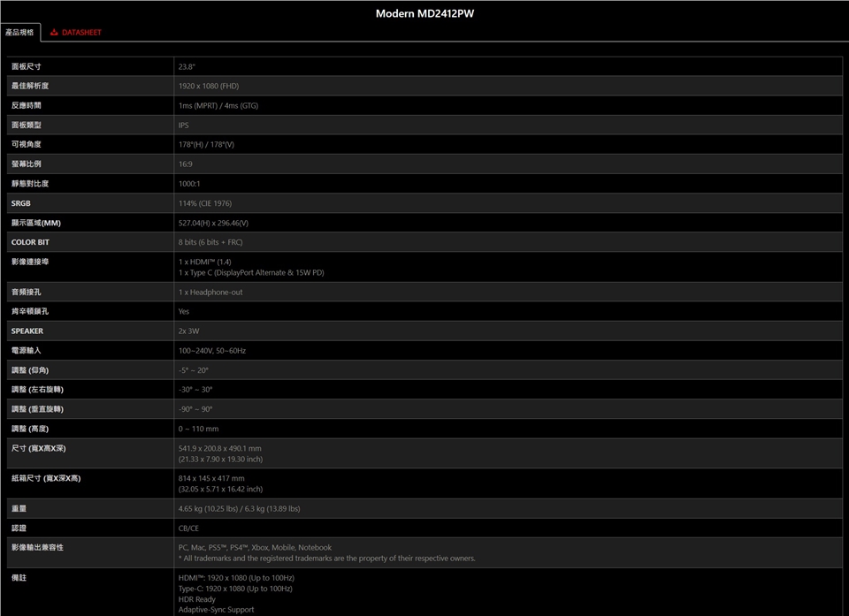Viewport: 849px width, 616px height.
Task: Select the Type-C 1920 x 1080 note line
Action: (235, 589)
